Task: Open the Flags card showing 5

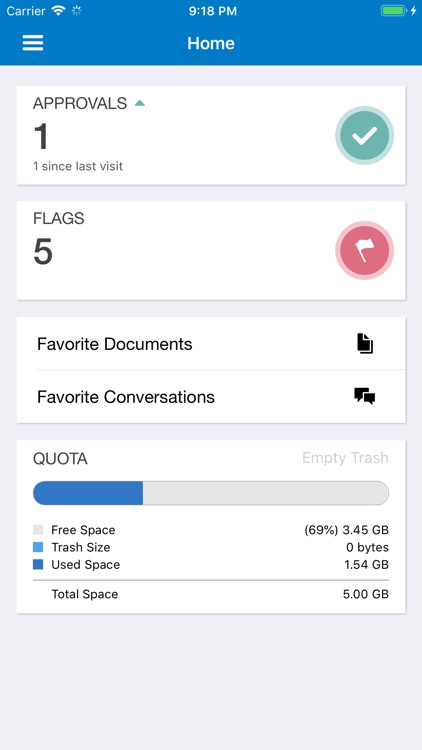Action: coord(211,251)
